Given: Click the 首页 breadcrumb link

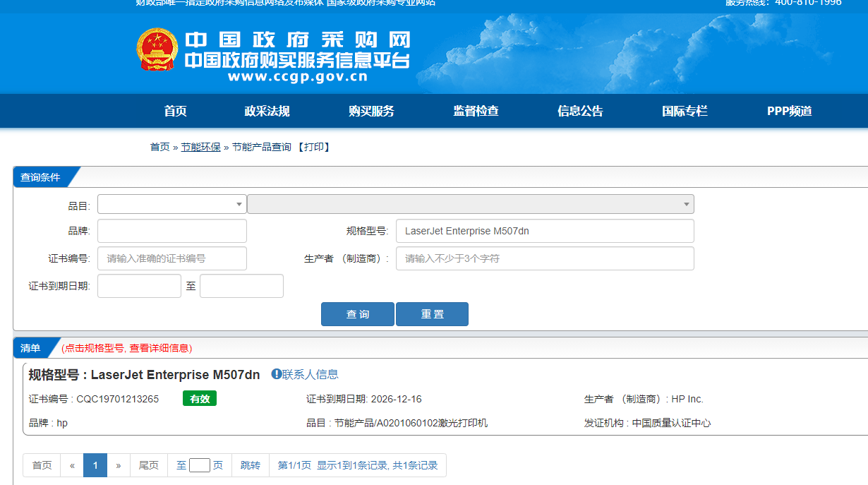Looking at the screenshot, I should pos(159,147).
